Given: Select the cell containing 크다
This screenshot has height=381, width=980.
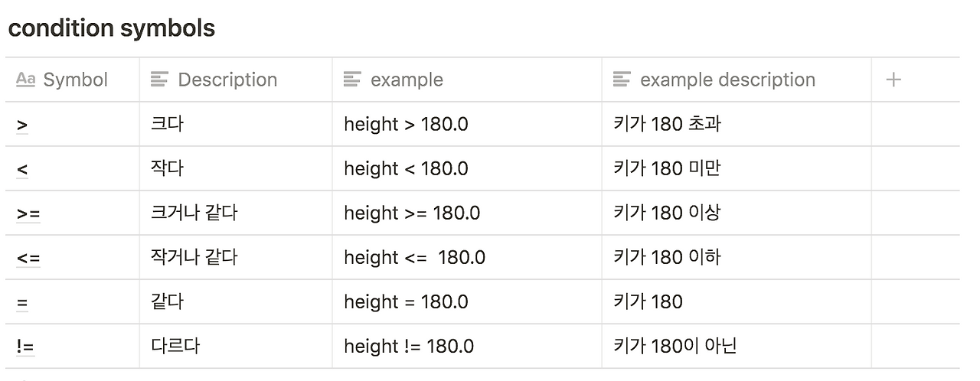Looking at the screenshot, I should pos(167,124).
